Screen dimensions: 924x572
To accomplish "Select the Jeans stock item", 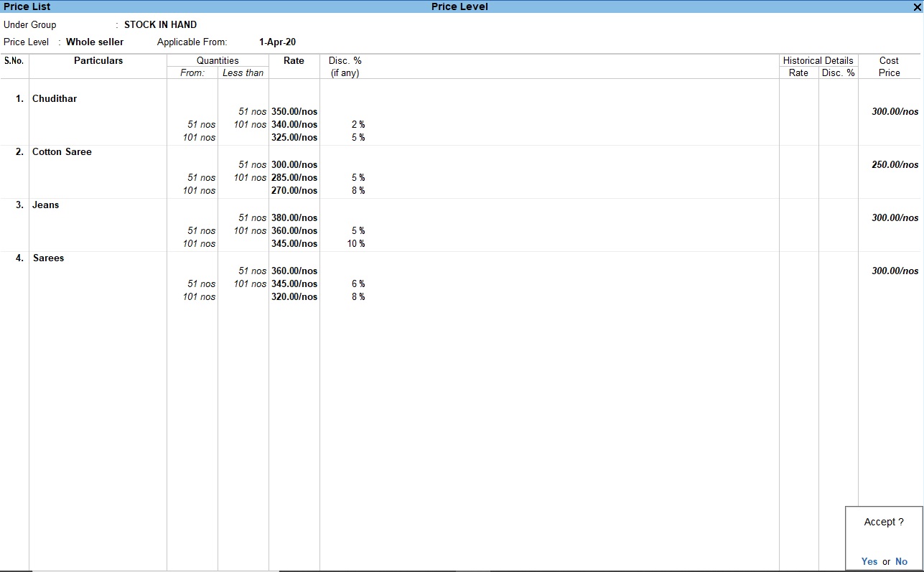I will tap(46, 205).
